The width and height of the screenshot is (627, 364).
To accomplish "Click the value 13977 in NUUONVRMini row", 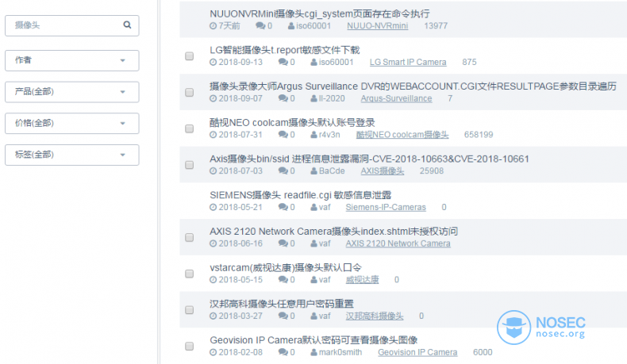I will coord(436,26).
